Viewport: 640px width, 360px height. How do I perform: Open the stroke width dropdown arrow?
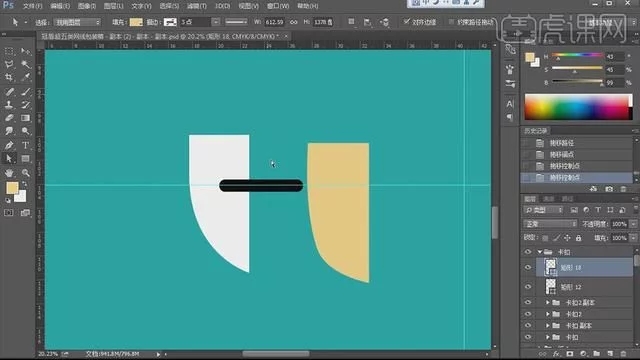tap(216, 22)
